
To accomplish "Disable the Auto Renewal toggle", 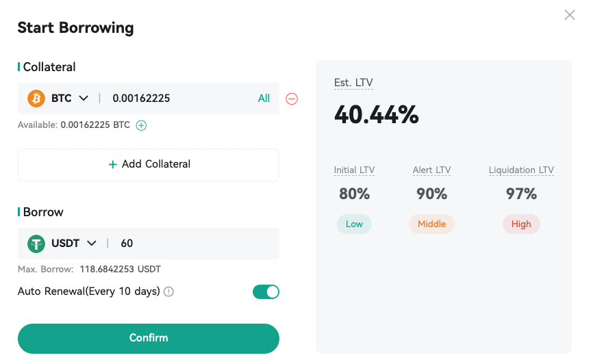I will 266,291.
